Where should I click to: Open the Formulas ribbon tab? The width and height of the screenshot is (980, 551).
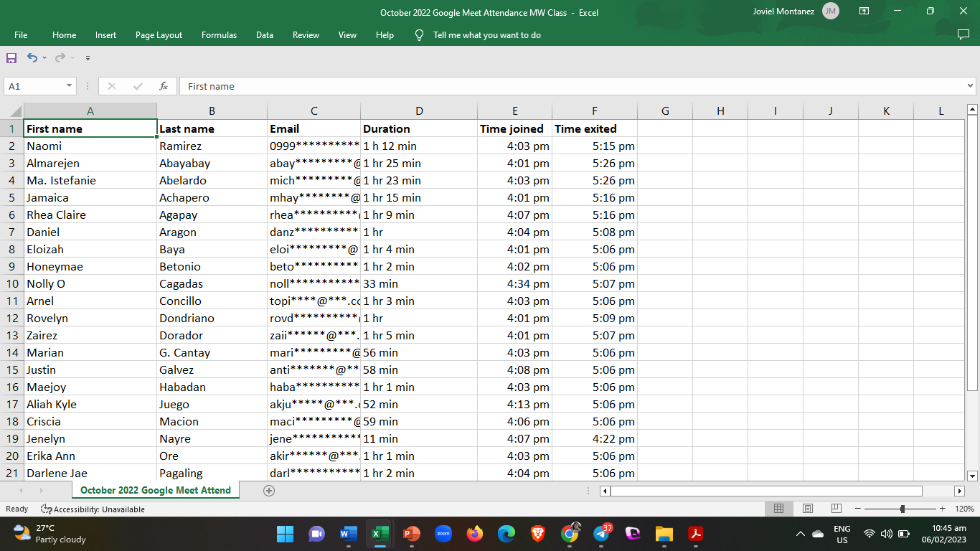219,35
